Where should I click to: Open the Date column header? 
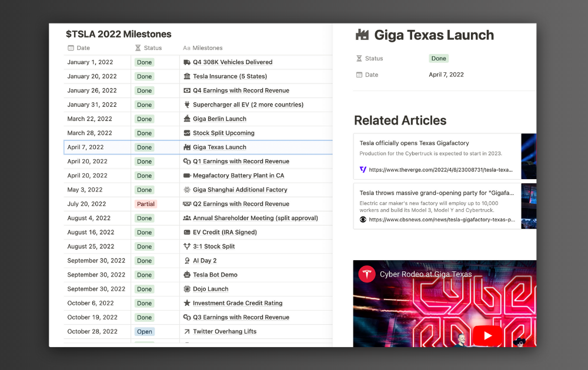pos(79,48)
